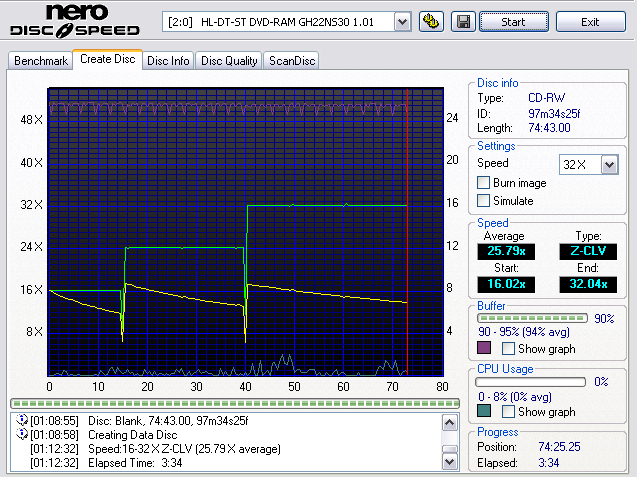Check Show graph under Buffer
Screen dimensions: 637x477
pyautogui.click(x=509, y=349)
